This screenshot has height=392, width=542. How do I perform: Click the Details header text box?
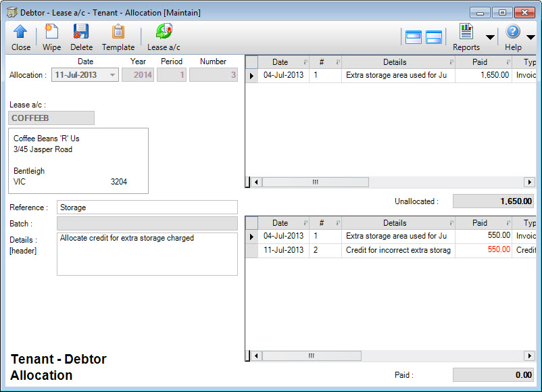147,254
